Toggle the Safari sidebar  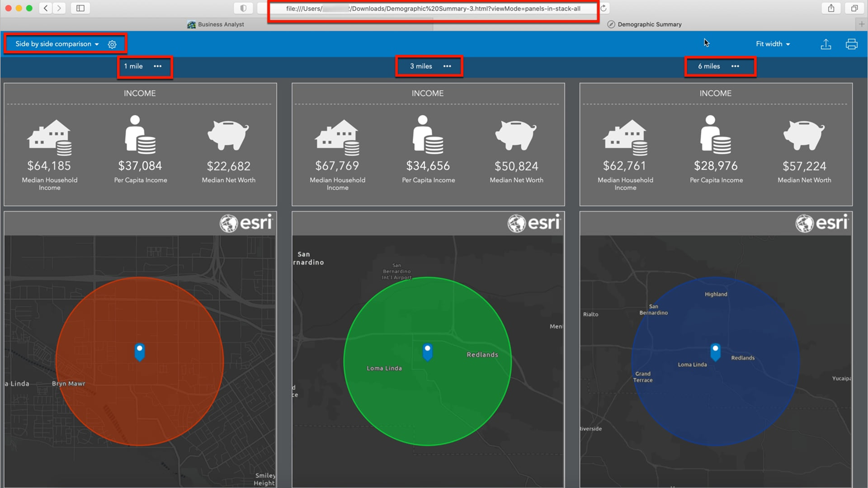[80, 8]
